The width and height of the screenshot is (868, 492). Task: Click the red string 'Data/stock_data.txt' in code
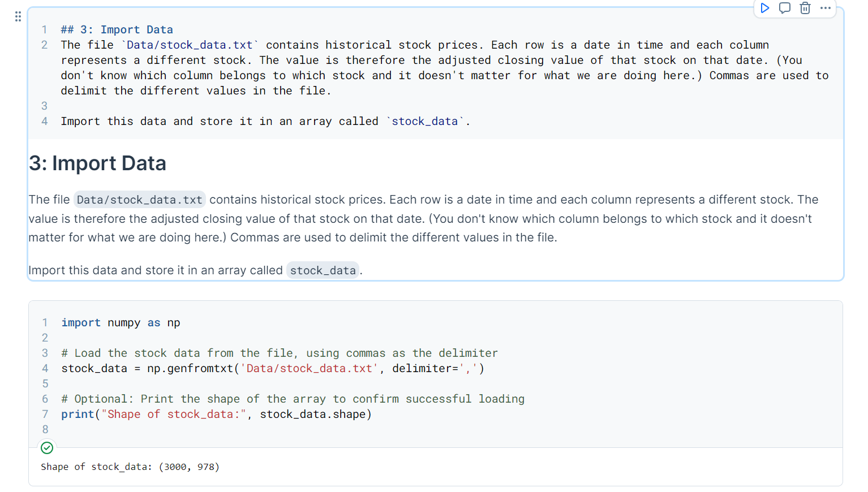coord(308,368)
